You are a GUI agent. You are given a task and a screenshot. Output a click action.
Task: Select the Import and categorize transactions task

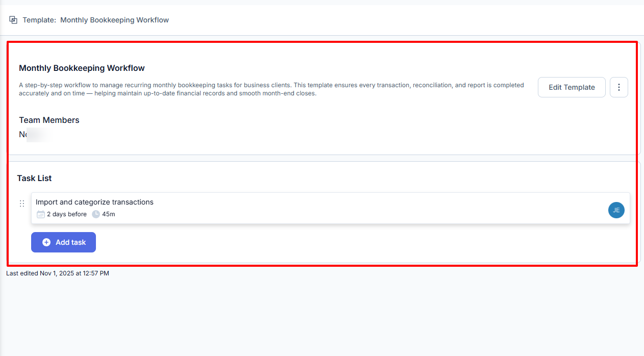click(x=95, y=202)
